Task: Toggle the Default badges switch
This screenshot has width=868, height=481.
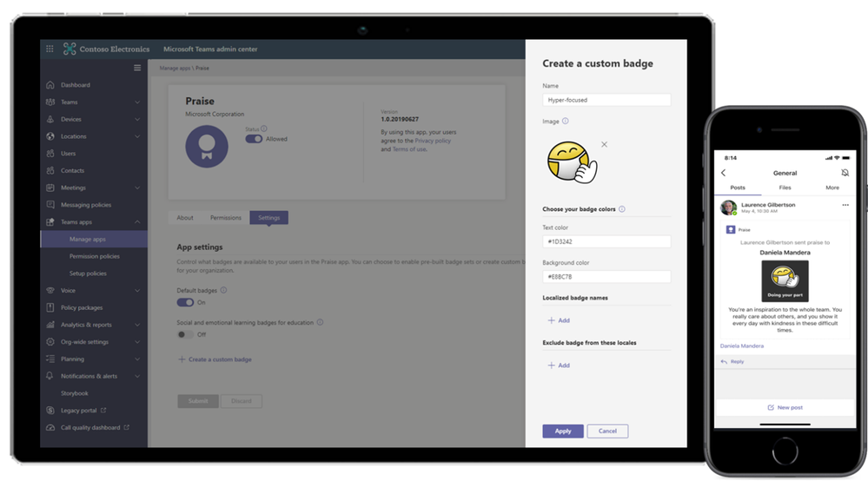Action: 185,302
